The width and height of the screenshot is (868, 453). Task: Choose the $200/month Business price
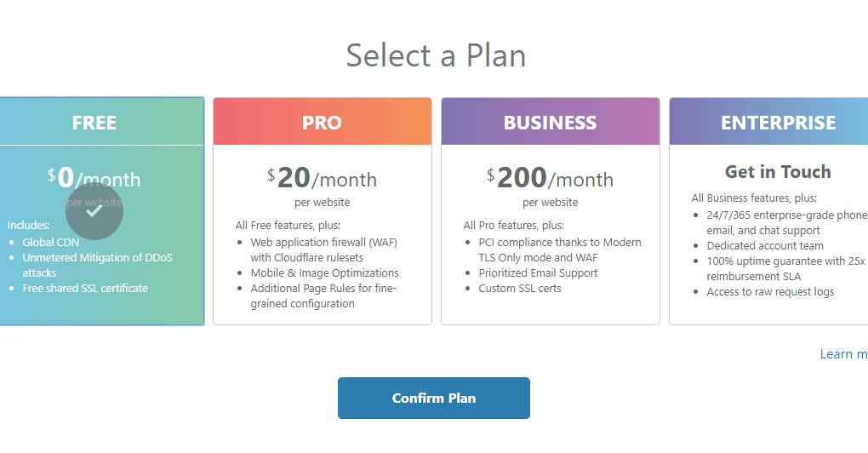pyautogui.click(x=550, y=178)
